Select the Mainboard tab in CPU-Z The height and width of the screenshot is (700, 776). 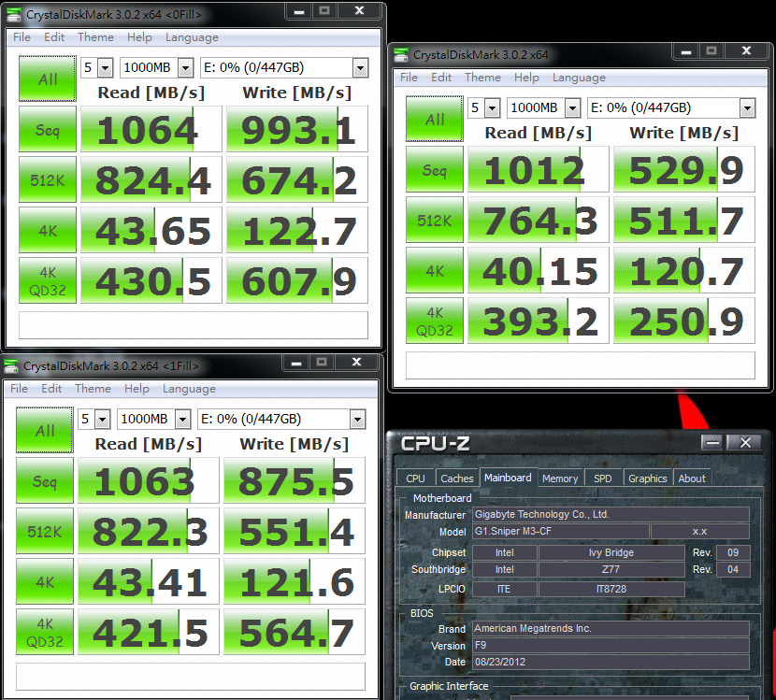tap(508, 478)
